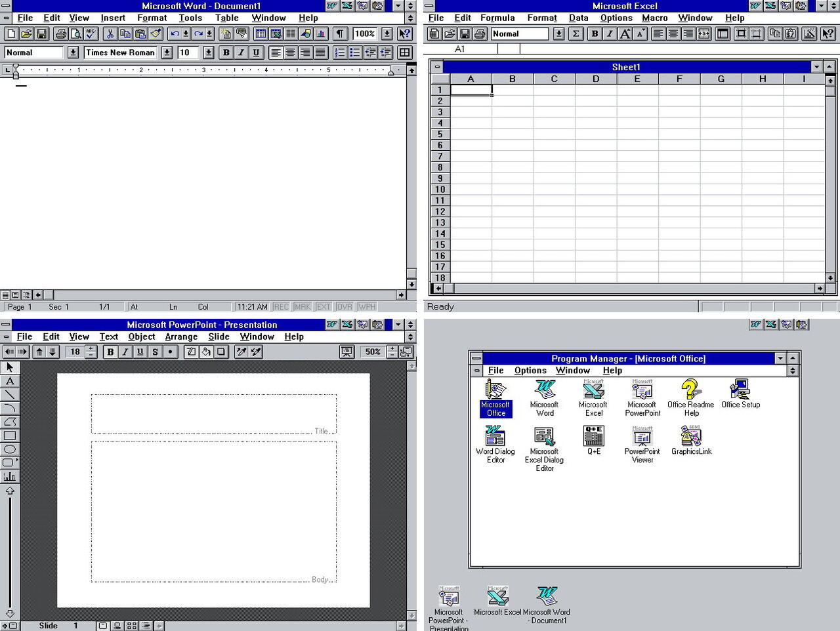Open the Table menu in Word

(227, 18)
